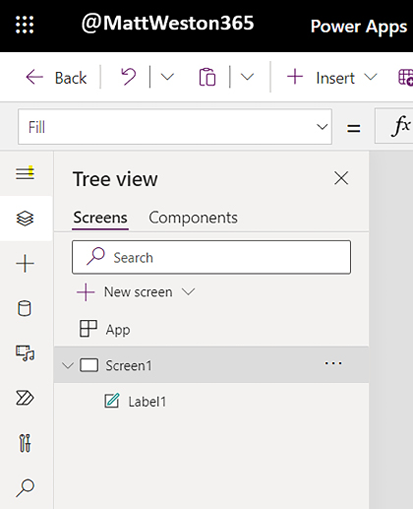413x509 pixels.
Task: Click the Insert plus icon
Action: 295,77
